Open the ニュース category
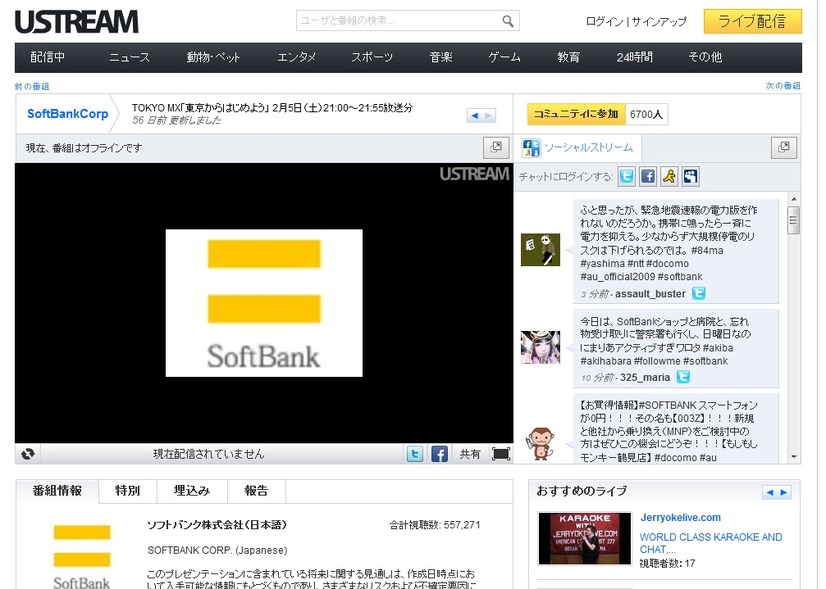Viewport: 826px width, 589px height. (x=130, y=57)
